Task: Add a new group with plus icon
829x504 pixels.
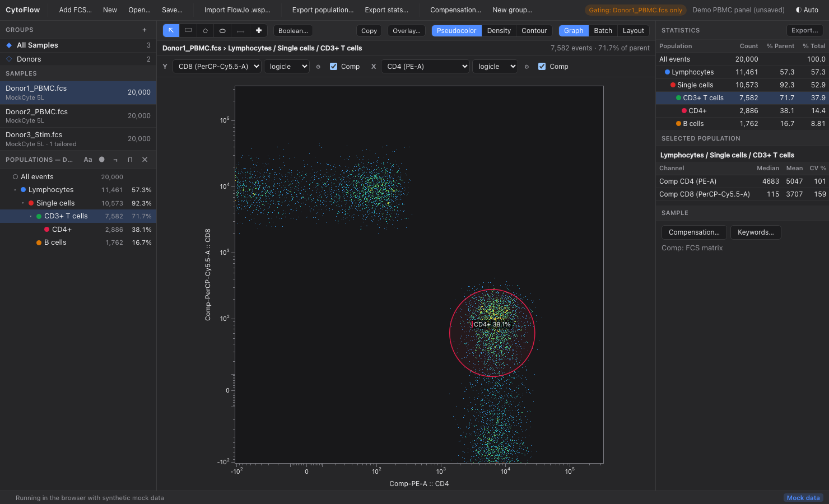Action: tap(145, 30)
